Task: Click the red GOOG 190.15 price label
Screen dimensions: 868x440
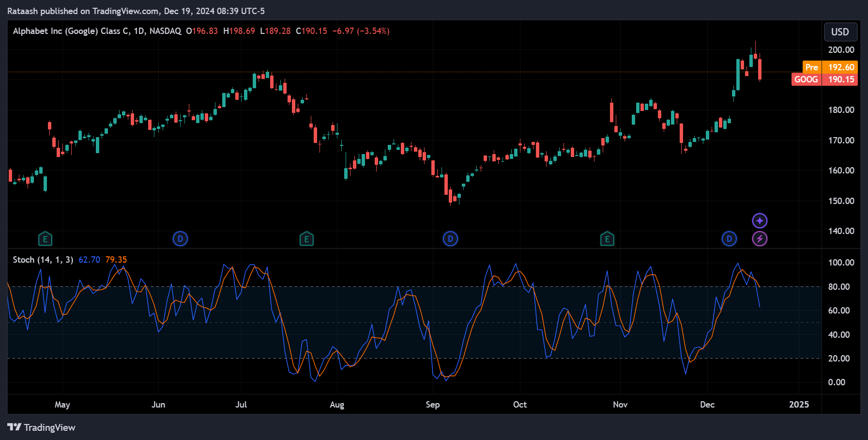Action: tap(824, 79)
